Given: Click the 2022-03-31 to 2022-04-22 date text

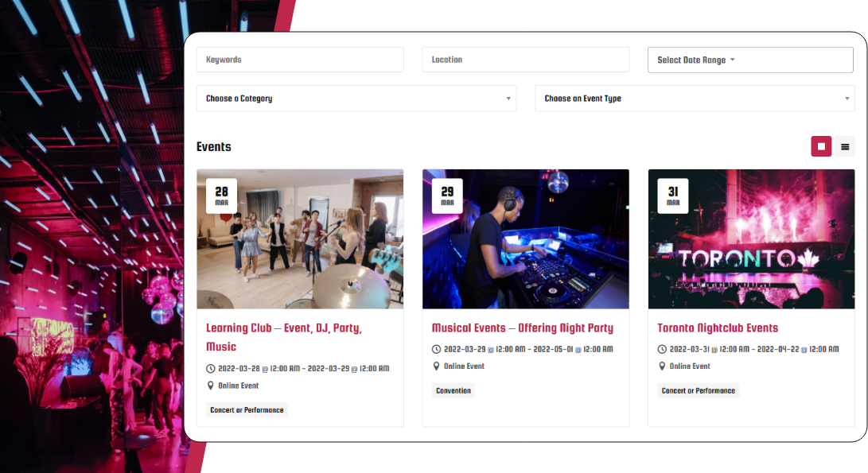Looking at the screenshot, I should pos(754,349).
